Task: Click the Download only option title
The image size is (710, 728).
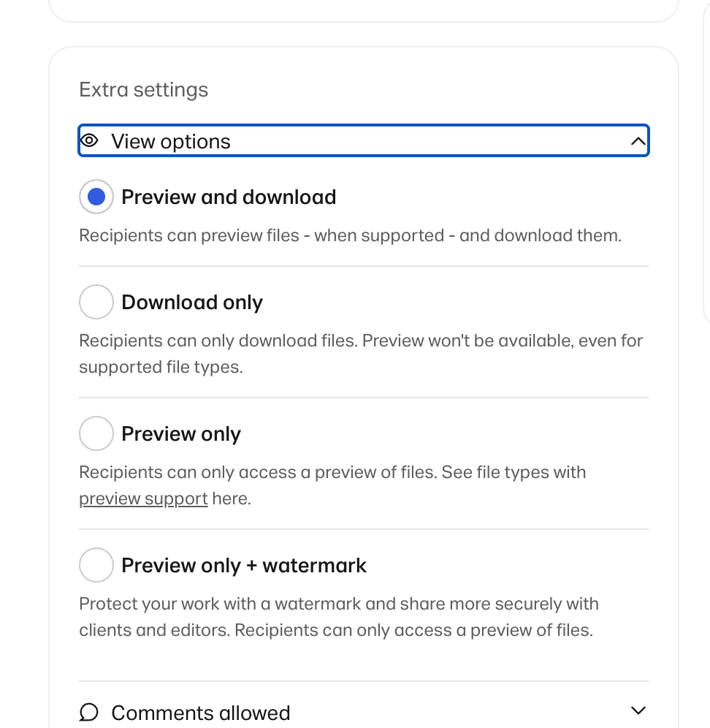Action: pos(192,303)
